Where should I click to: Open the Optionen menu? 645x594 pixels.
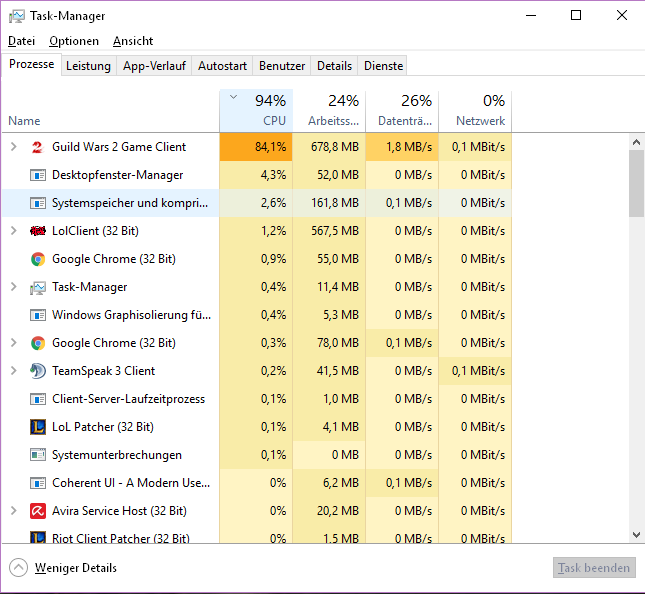coord(74,41)
